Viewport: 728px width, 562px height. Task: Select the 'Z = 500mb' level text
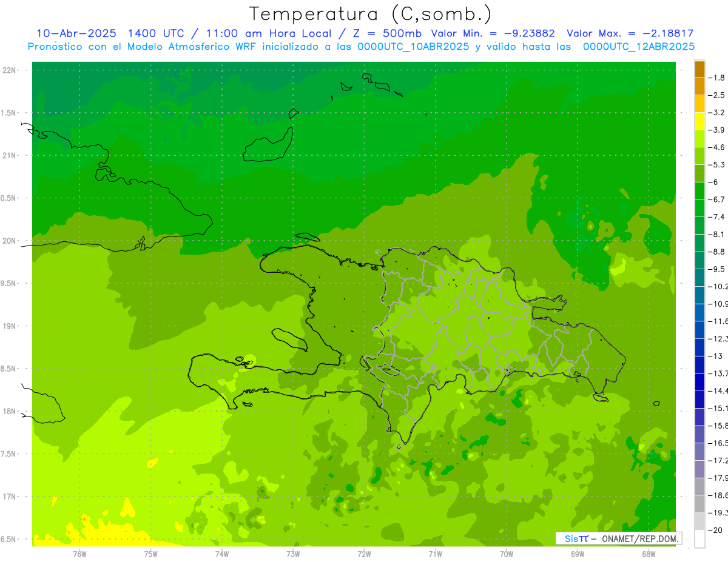pos(388,33)
